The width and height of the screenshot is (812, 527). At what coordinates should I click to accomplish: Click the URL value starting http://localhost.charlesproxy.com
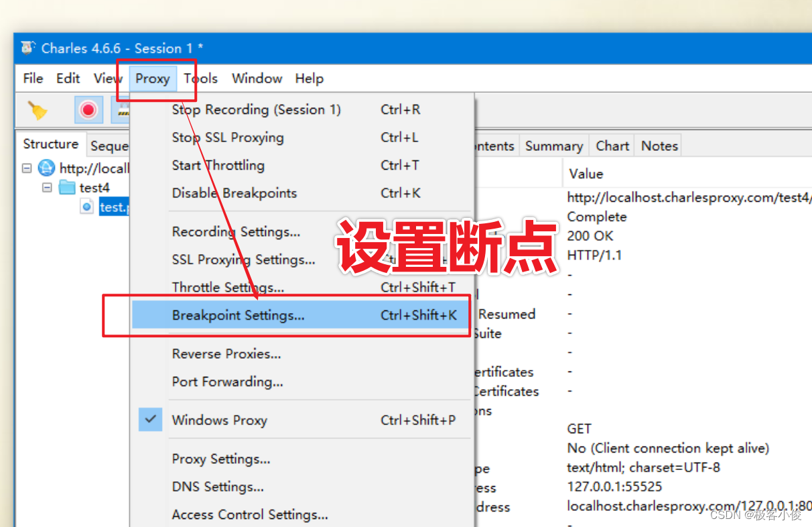689,197
